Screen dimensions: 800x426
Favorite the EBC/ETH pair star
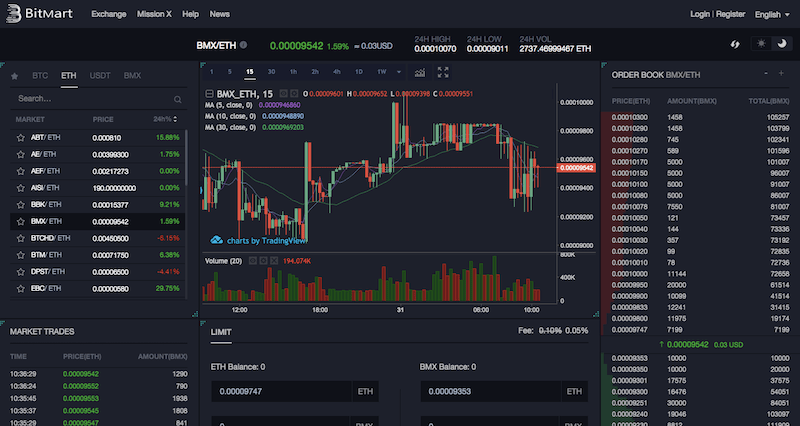pyautogui.click(x=21, y=289)
